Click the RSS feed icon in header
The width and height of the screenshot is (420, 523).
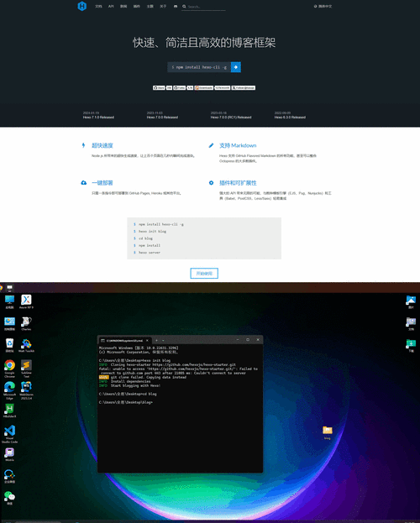[176, 7]
